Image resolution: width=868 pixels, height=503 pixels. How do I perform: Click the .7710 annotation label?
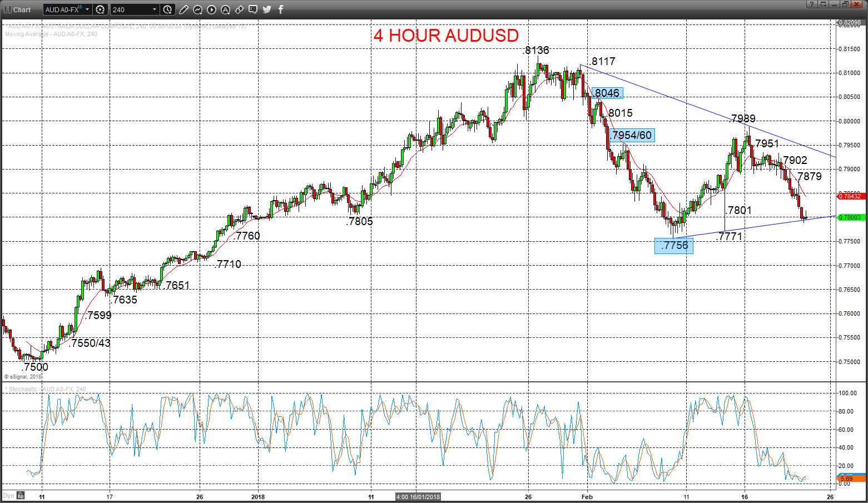228,264
